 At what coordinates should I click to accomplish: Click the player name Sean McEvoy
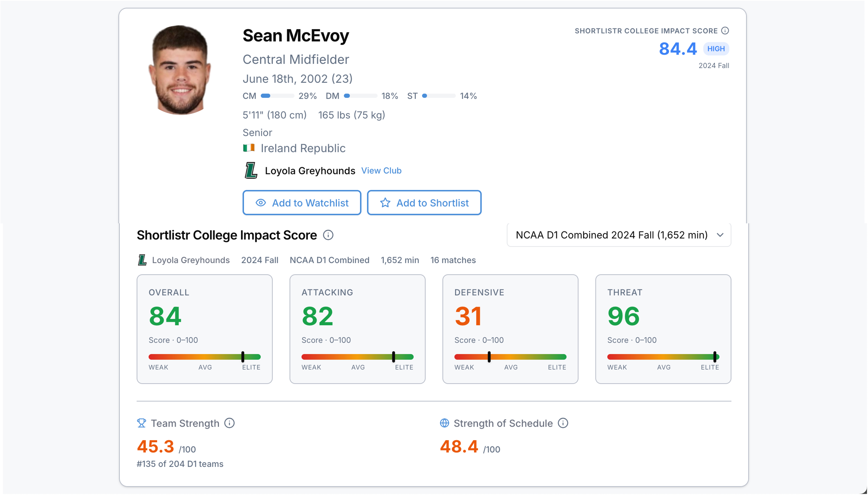(x=296, y=36)
